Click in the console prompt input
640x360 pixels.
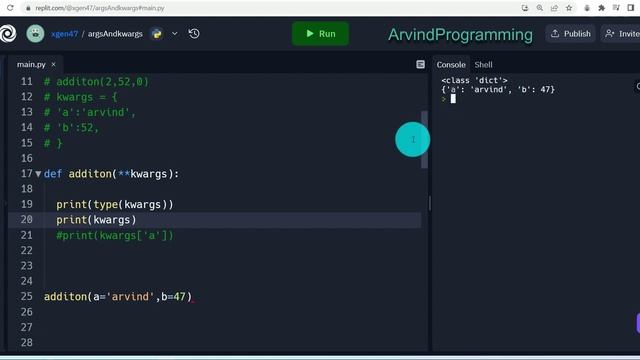click(x=453, y=99)
